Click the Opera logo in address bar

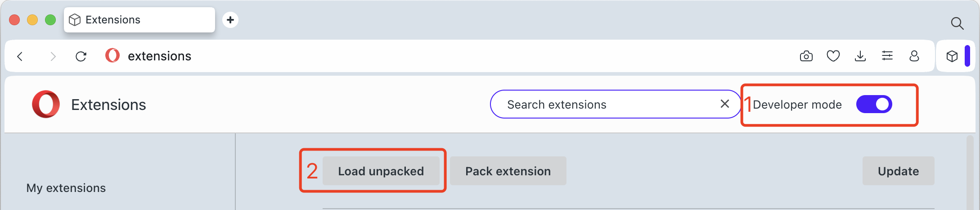tap(112, 56)
